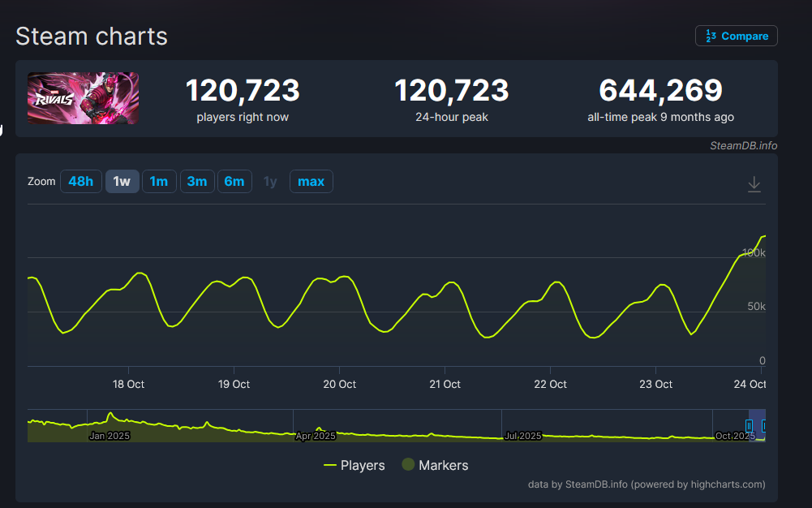
Task: Grab the right navigator range handle
Action: 763,426
